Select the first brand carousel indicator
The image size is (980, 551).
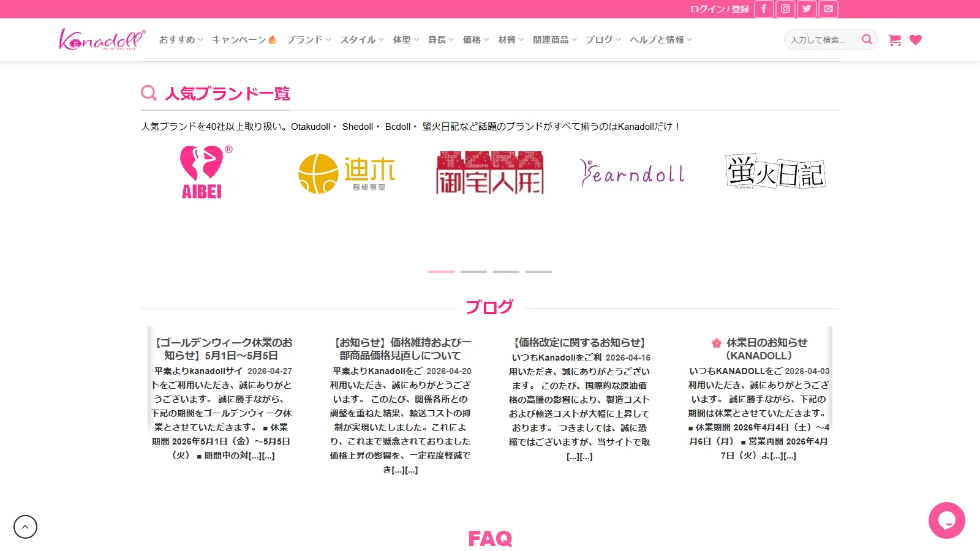(x=441, y=271)
